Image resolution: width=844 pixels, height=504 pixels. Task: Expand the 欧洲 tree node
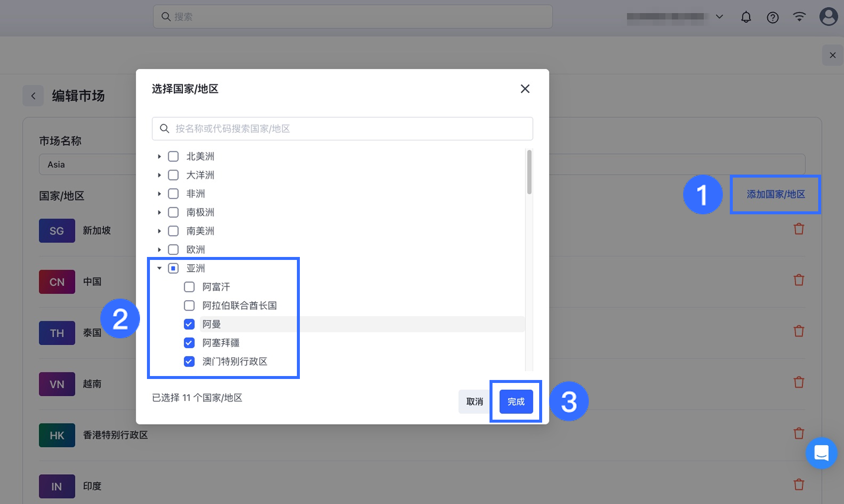click(159, 250)
